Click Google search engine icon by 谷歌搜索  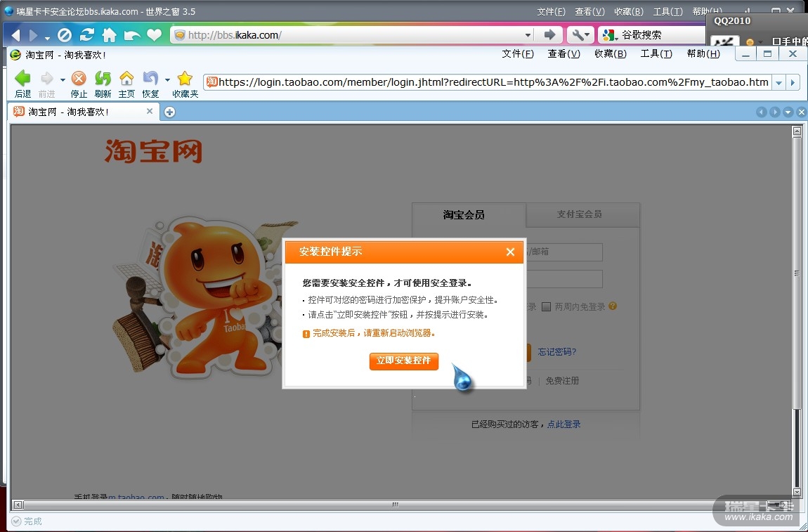[611, 35]
